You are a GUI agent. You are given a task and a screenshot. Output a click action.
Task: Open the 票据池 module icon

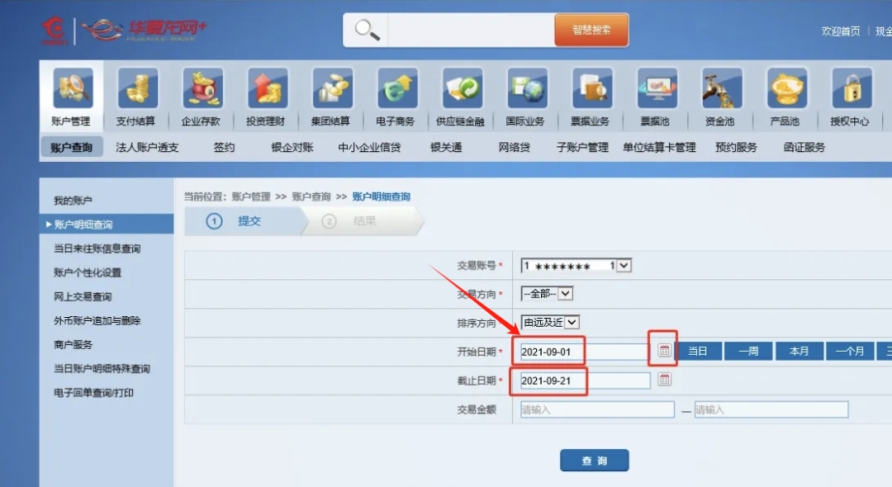tap(656, 88)
